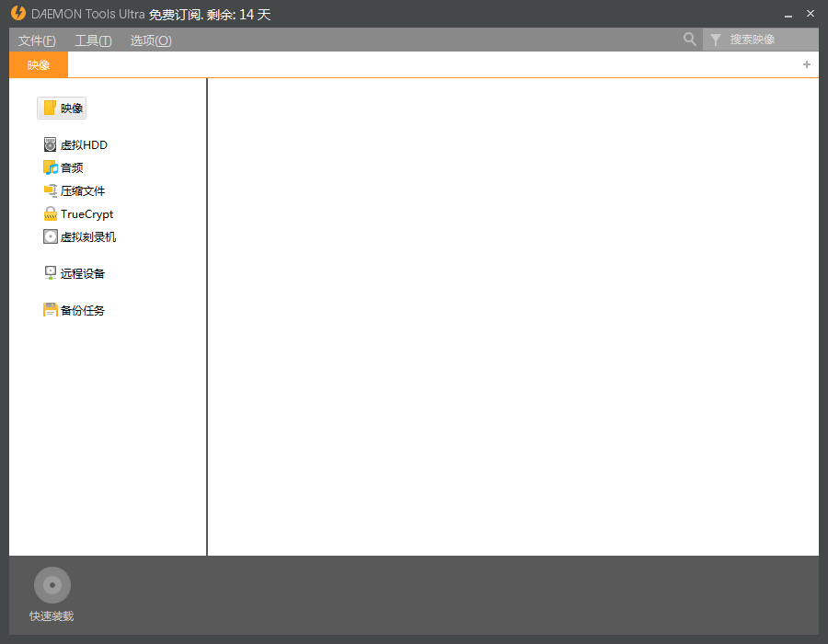Add a new tab with plus button
828x644 pixels.
[807, 64]
